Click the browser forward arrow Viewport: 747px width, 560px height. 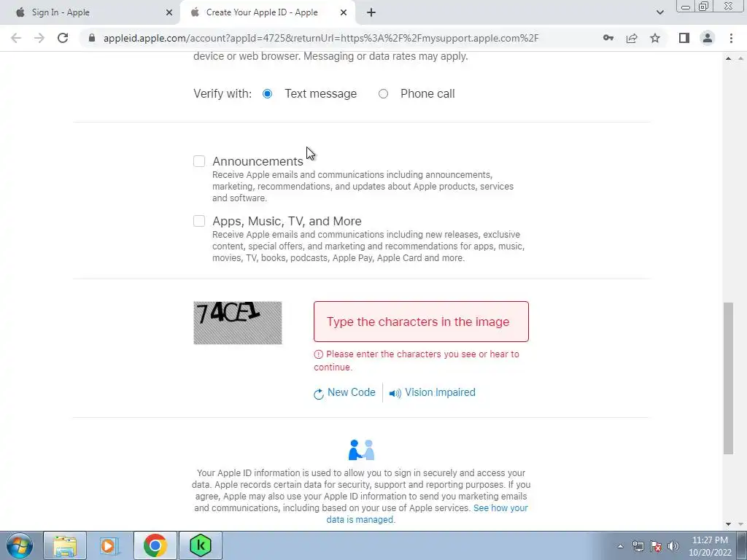coord(39,38)
